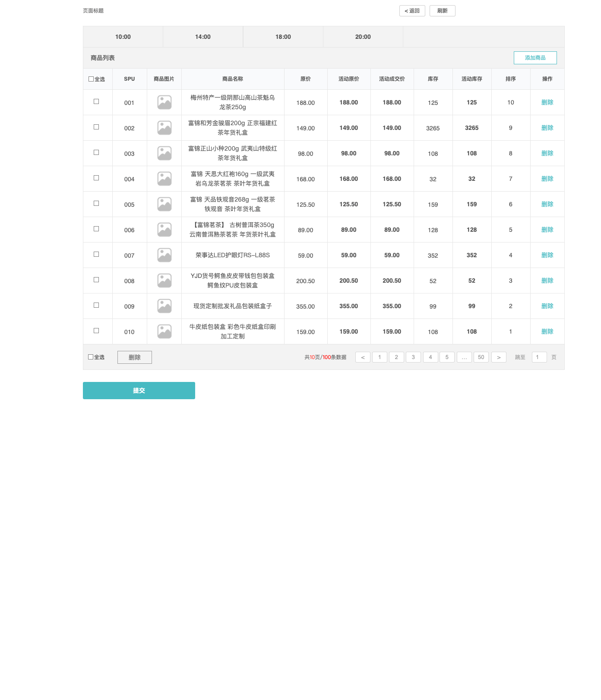
Task: Click the image placeholder for SPU 008
Action: (164, 281)
